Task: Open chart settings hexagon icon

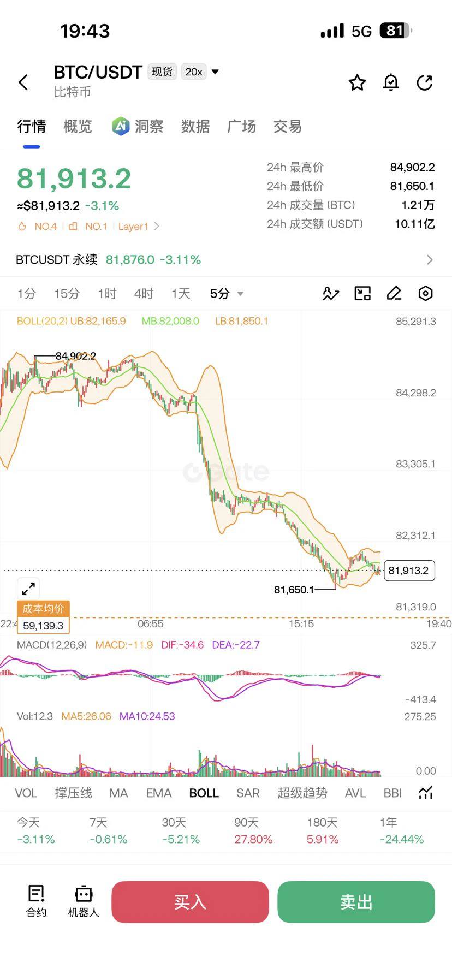Action: [x=426, y=294]
